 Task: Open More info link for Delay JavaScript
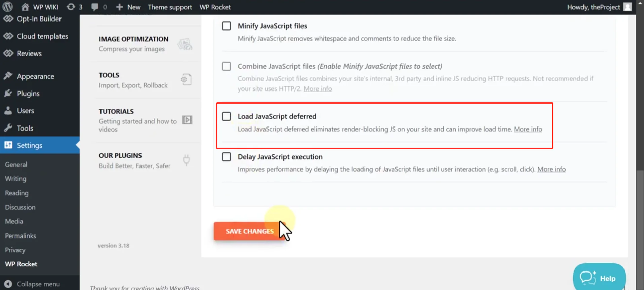[551, 169]
